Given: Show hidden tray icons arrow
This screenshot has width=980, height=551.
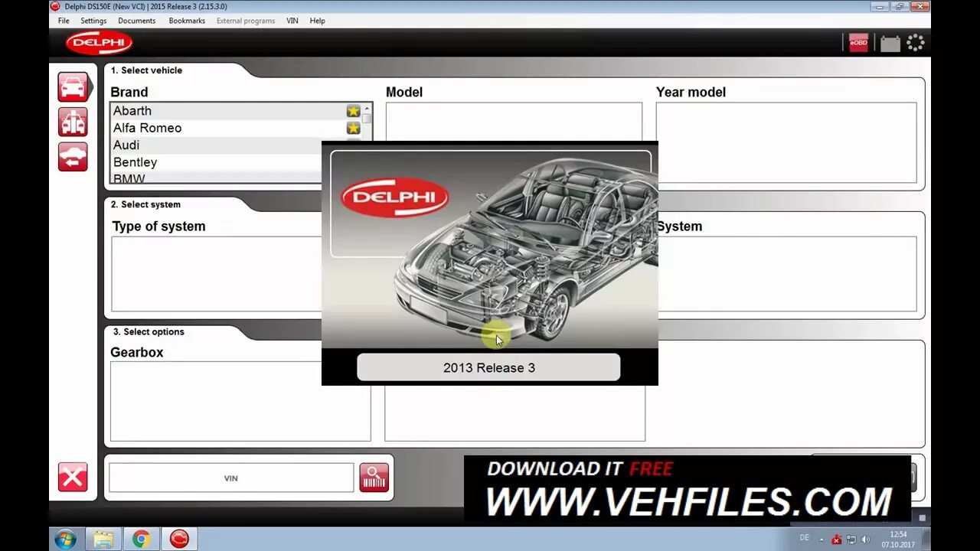Looking at the screenshot, I should point(822,539).
